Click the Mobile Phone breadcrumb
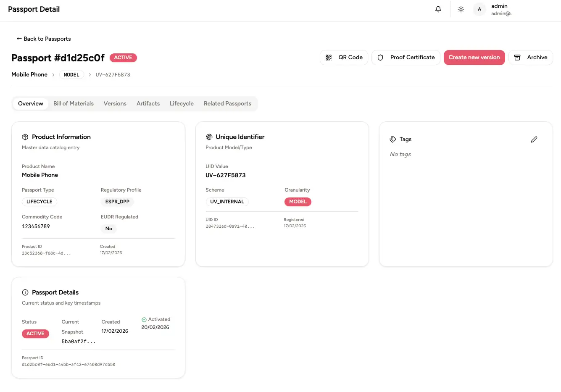Viewport: 561px width, 392px height. [x=29, y=75]
